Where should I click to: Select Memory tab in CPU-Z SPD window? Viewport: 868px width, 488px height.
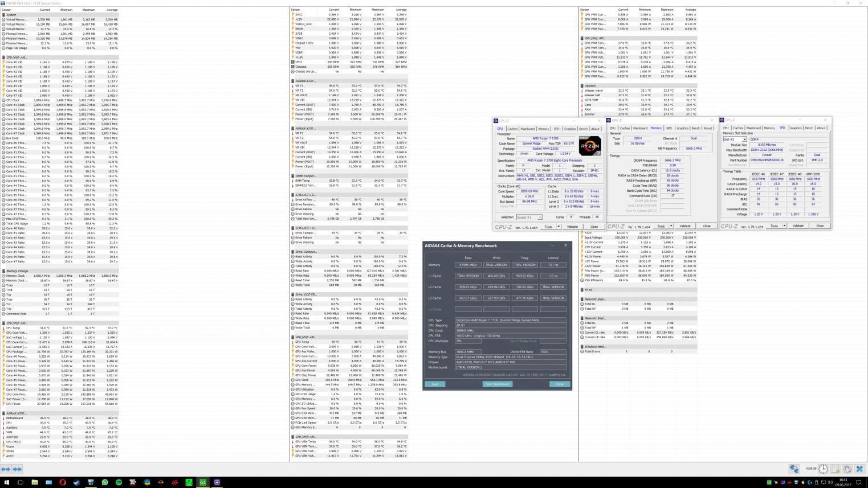pos(769,128)
